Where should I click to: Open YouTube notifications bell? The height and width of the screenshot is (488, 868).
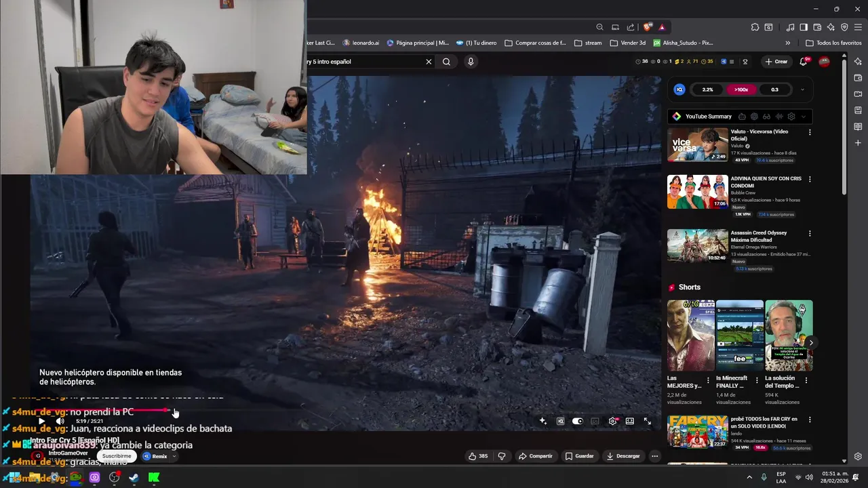tap(804, 62)
